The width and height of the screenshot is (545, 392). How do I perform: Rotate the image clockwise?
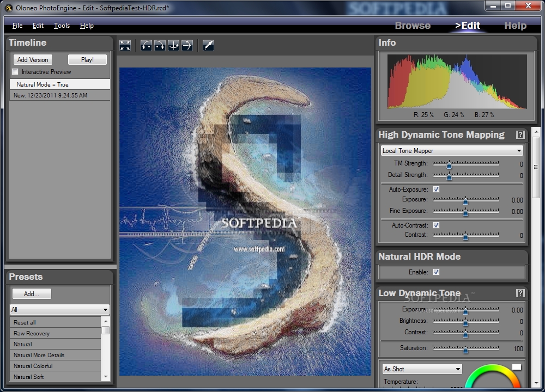pos(160,45)
